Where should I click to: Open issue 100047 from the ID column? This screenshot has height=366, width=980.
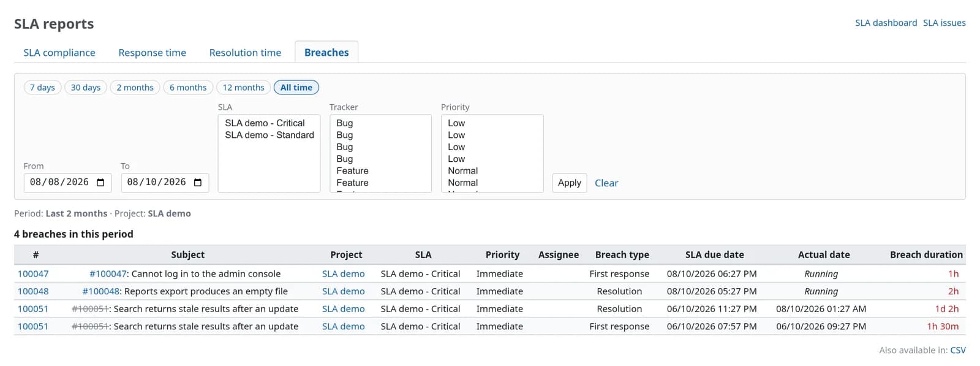[x=33, y=274]
